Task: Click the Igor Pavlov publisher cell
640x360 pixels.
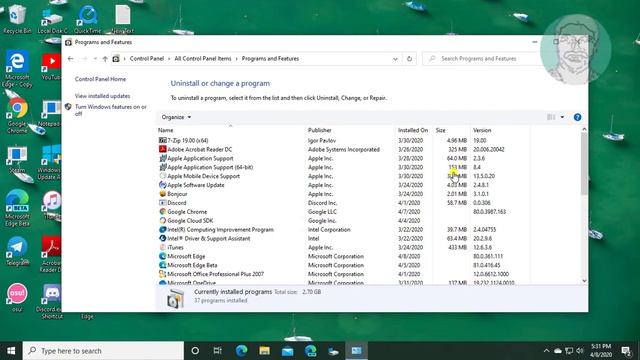Action: coord(322,140)
